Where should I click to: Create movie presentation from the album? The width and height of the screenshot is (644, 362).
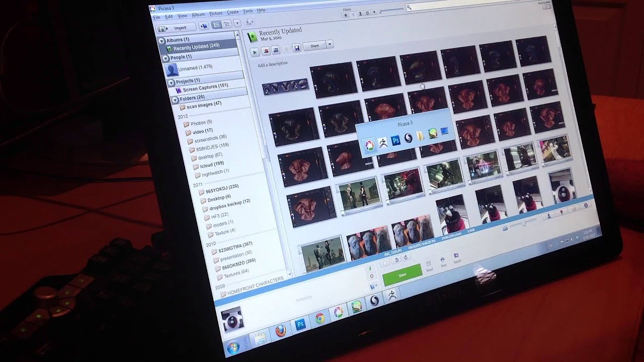pos(276,50)
